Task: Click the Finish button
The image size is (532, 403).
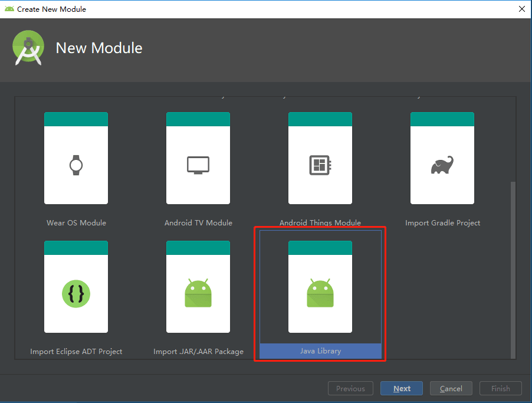Action: click(x=501, y=388)
